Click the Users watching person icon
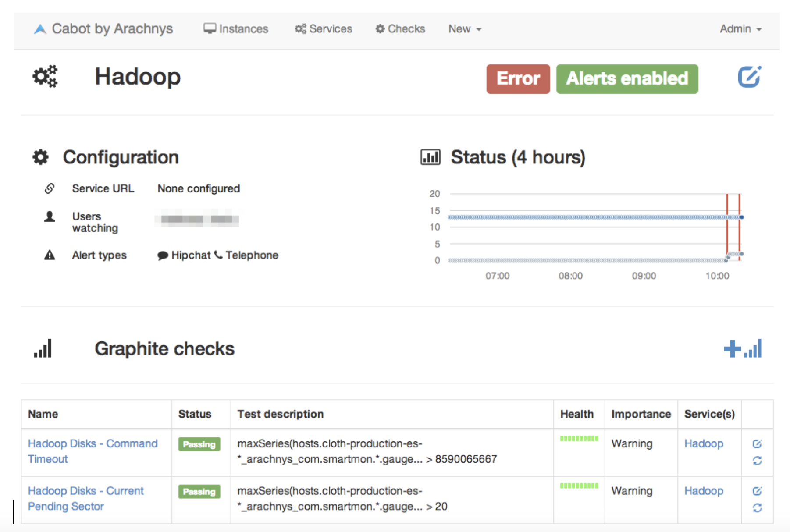This screenshot has height=532, width=790. pos(50,216)
